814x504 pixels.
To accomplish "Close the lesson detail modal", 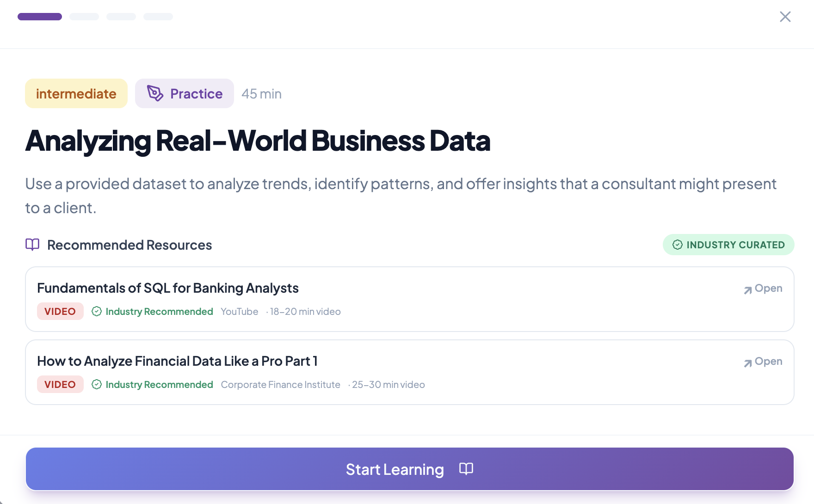I will point(785,17).
